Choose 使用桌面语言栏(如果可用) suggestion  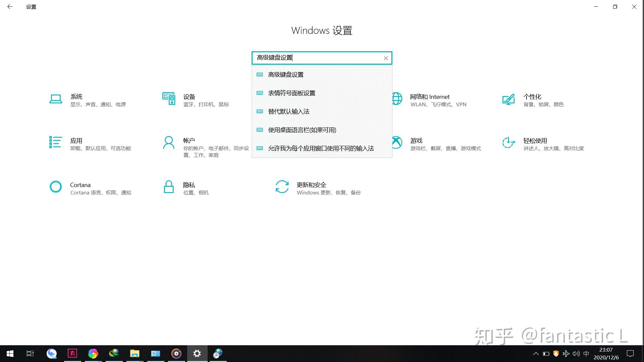322,130
